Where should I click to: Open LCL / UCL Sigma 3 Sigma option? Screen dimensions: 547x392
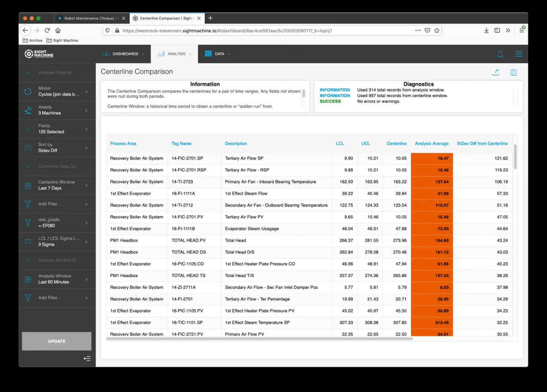coord(57,241)
